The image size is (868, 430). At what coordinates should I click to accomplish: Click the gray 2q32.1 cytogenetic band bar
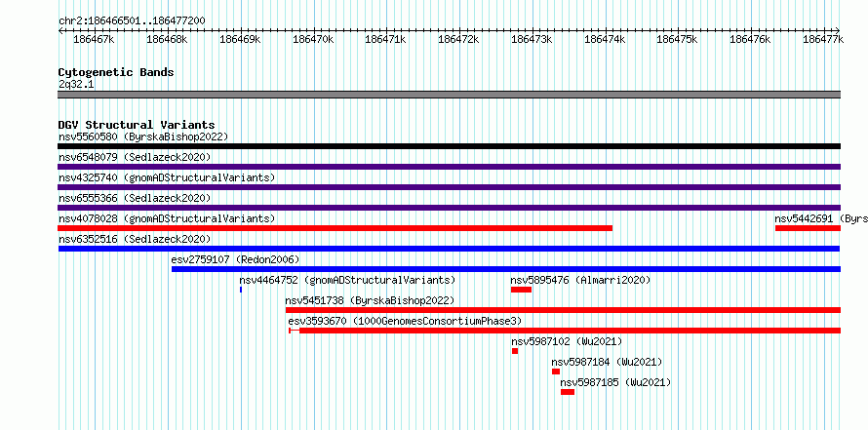[x=449, y=95]
